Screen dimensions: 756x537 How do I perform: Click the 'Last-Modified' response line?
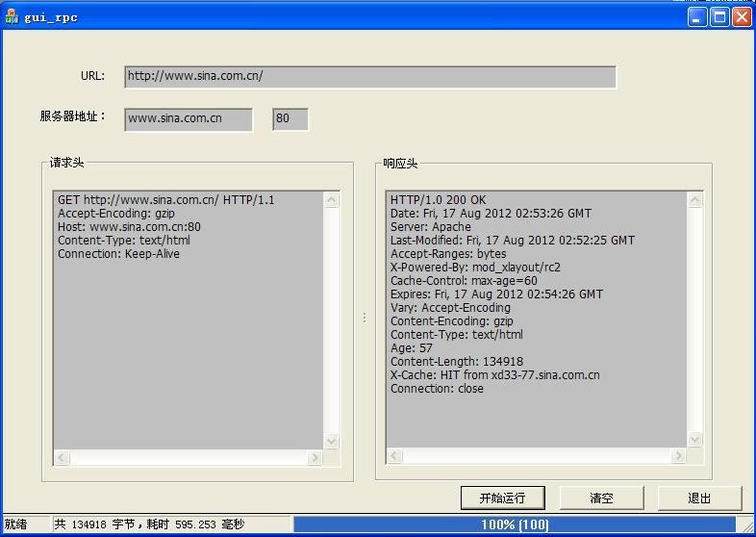[x=513, y=241]
